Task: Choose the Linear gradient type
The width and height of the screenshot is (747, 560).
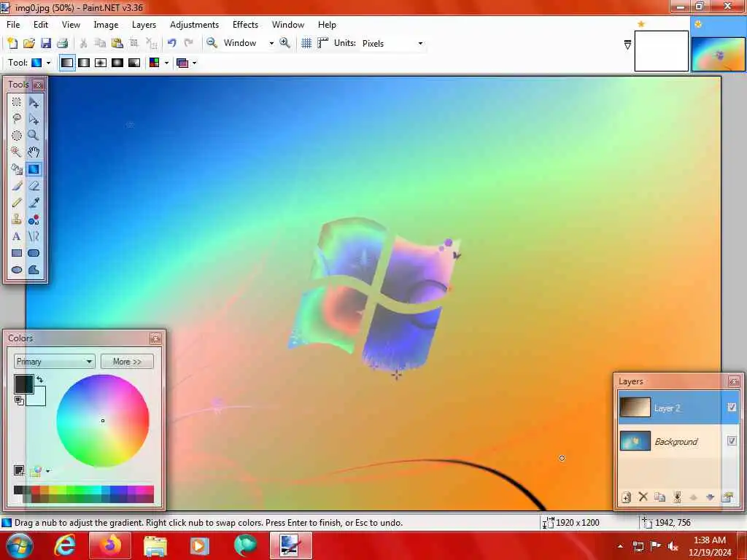Action: [67, 63]
